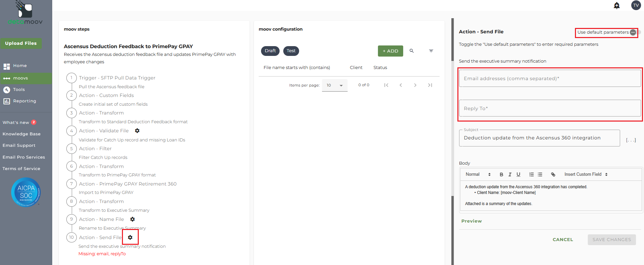Open the moovs section in the sidebar
Screen dimensions: 644x265
[26, 78]
